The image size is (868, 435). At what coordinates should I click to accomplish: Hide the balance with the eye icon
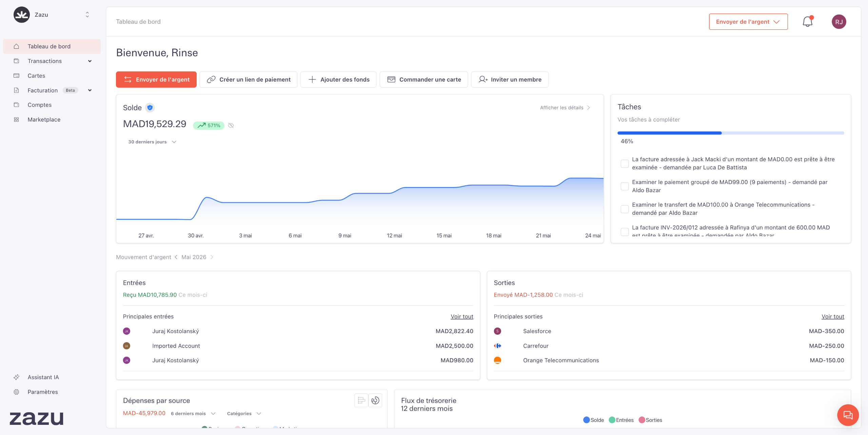tap(231, 125)
